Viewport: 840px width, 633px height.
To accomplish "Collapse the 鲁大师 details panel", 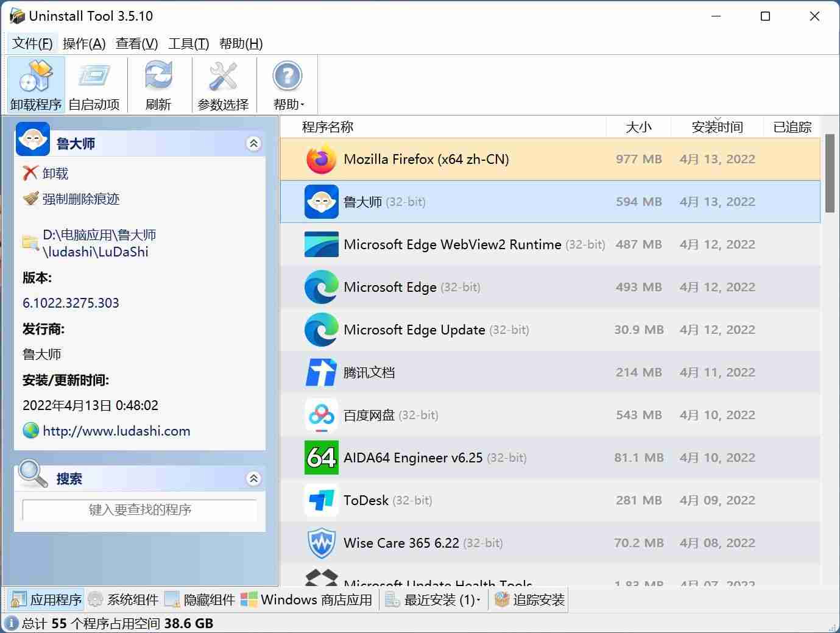I will click(x=253, y=144).
